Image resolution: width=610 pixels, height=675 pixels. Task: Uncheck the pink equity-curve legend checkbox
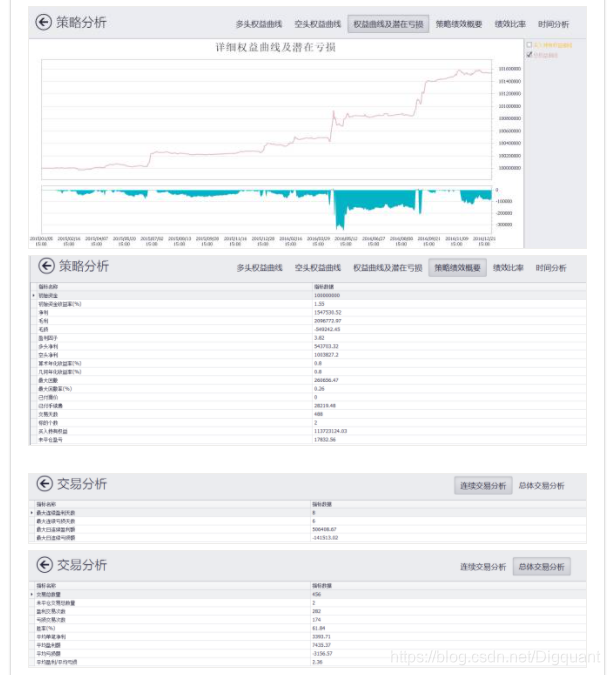click(x=529, y=55)
